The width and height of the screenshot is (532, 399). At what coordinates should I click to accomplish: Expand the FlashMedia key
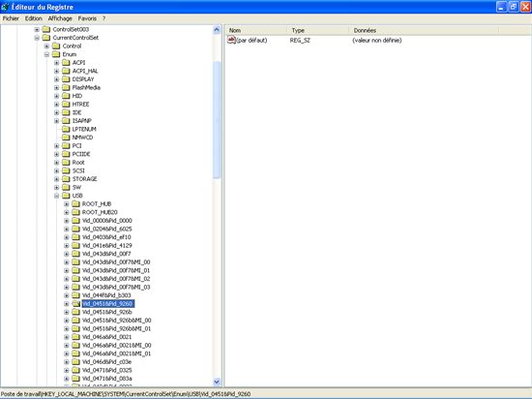57,87
